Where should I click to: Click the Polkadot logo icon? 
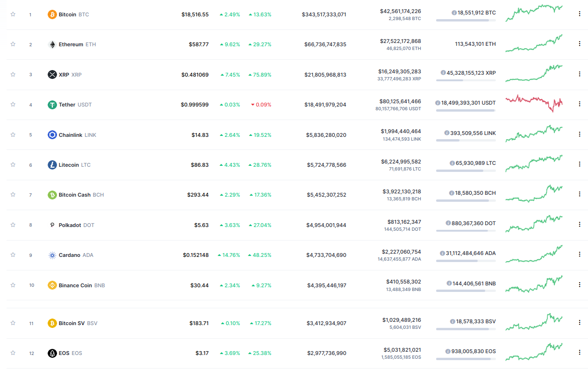click(x=52, y=225)
